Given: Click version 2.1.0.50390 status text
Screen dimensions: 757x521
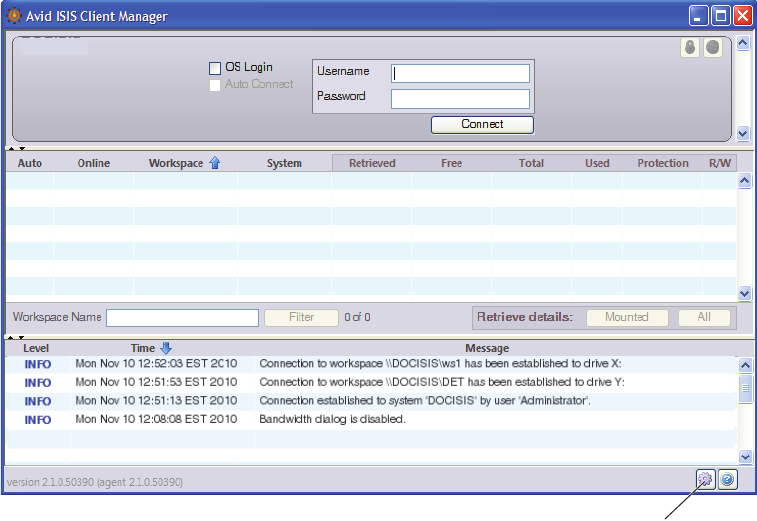Looking at the screenshot, I should coord(95,482).
